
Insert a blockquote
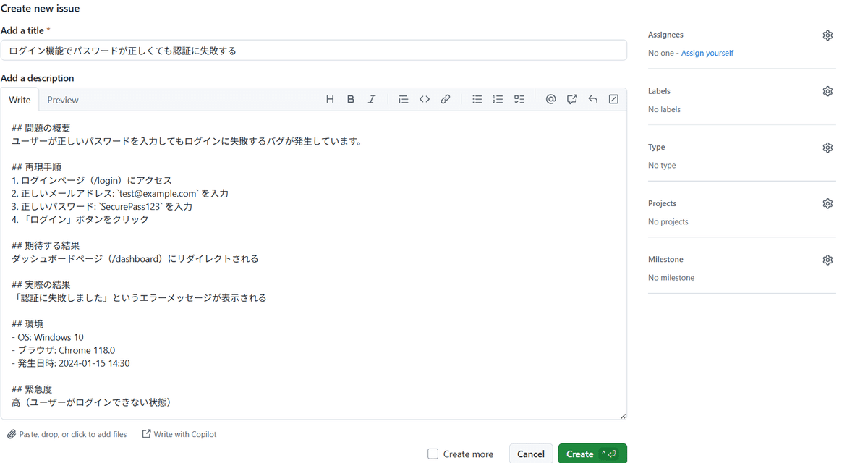pos(403,99)
